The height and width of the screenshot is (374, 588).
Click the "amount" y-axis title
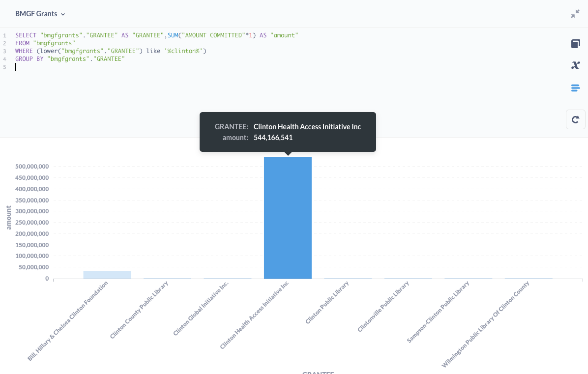tap(9, 217)
